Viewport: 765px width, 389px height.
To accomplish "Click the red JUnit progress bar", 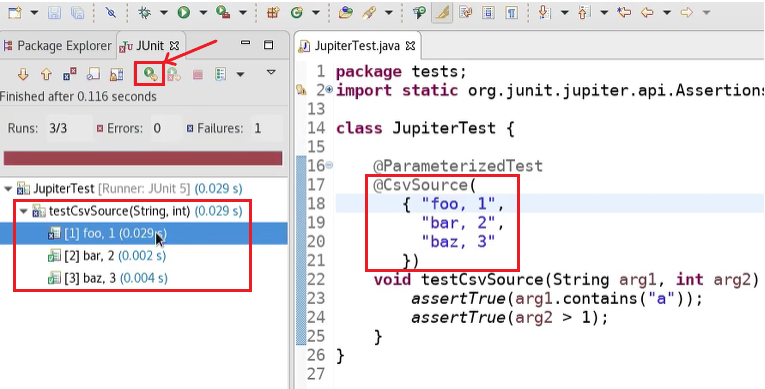I will 143,158.
